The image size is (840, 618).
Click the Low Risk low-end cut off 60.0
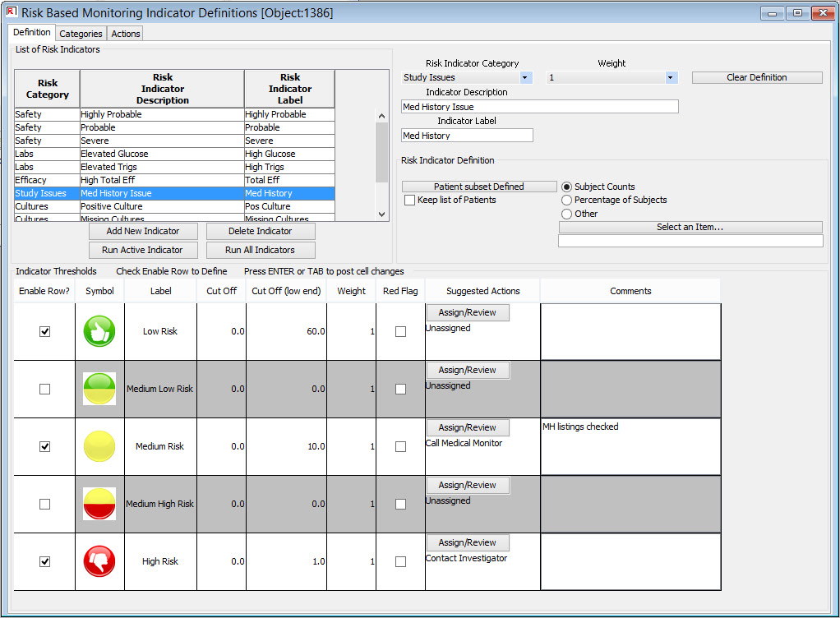pos(287,331)
